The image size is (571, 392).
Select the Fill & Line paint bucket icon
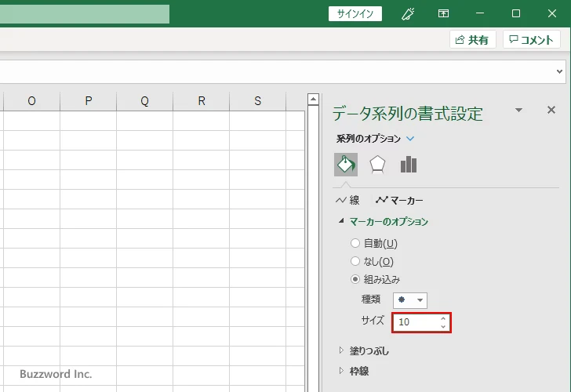[x=346, y=164]
